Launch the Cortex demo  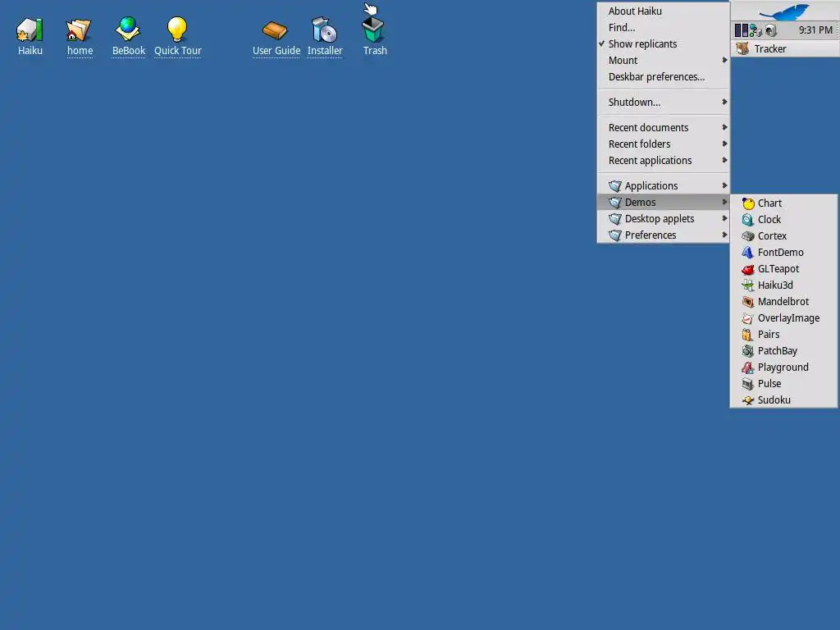coord(783,235)
